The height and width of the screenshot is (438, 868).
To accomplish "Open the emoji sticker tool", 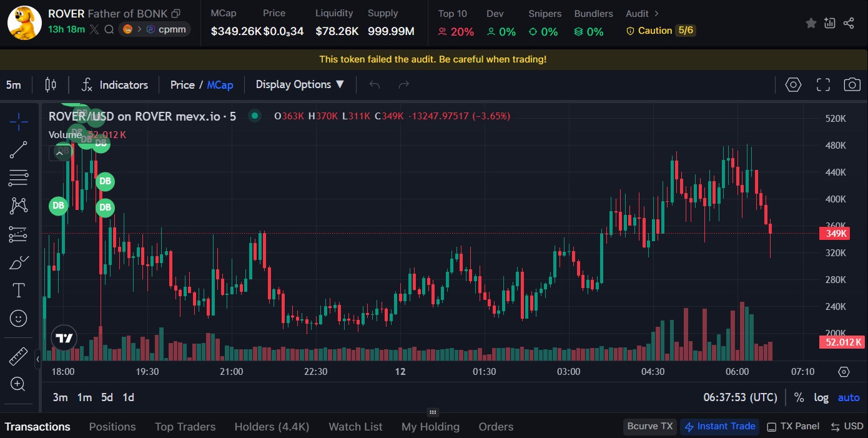I will [19, 319].
